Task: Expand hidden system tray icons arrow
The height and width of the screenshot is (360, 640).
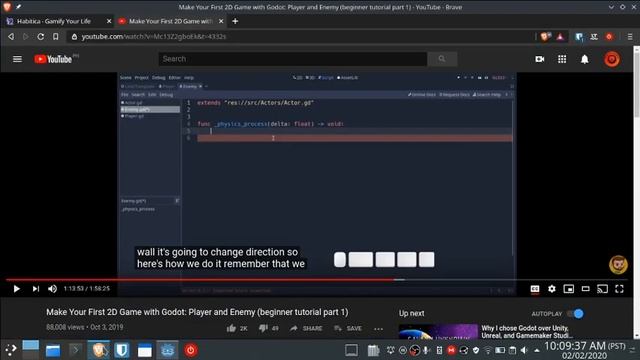Action: pyautogui.click(x=537, y=350)
